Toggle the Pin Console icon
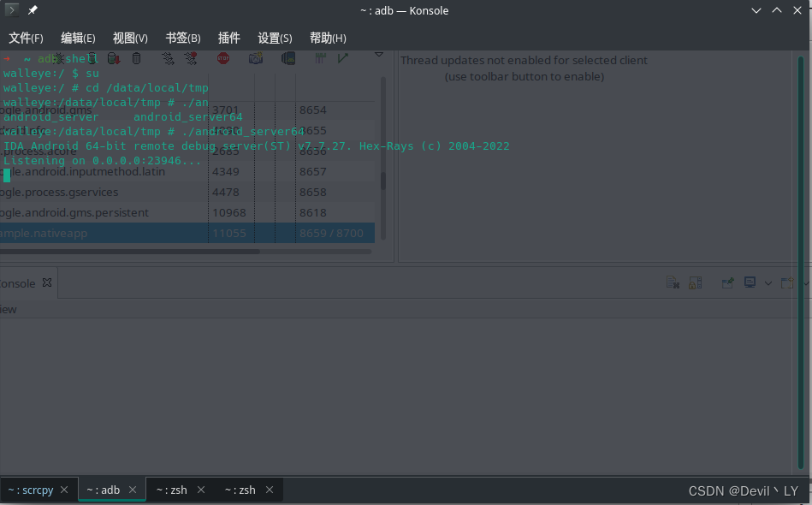The height and width of the screenshot is (505, 812). pyautogui.click(x=727, y=282)
